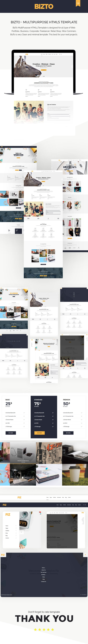88x644 pixels.
Task: Click yellow hero button on laptop screen
Action: [x=43, y=70]
